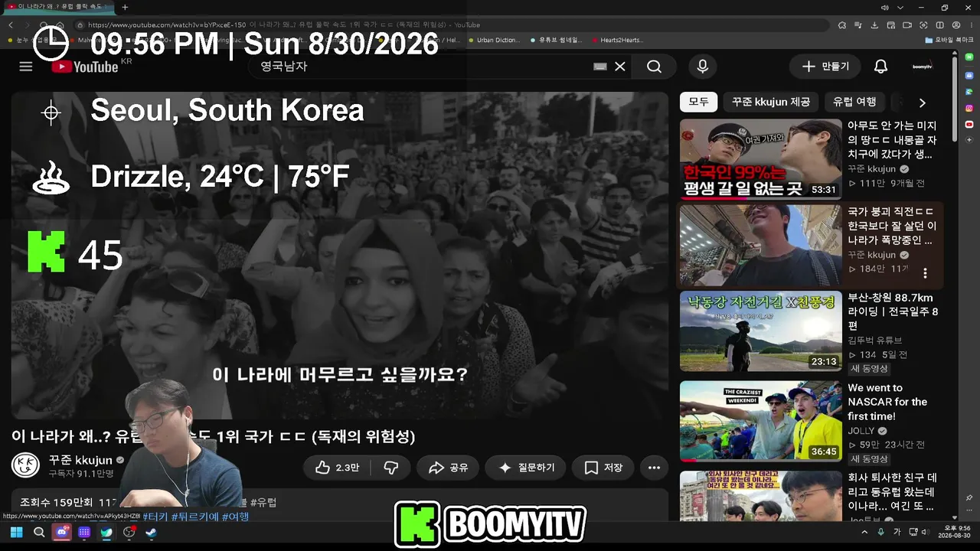980x551 pixels.
Task: Dislike the video with thumbs down
Action: pos(391,468)
